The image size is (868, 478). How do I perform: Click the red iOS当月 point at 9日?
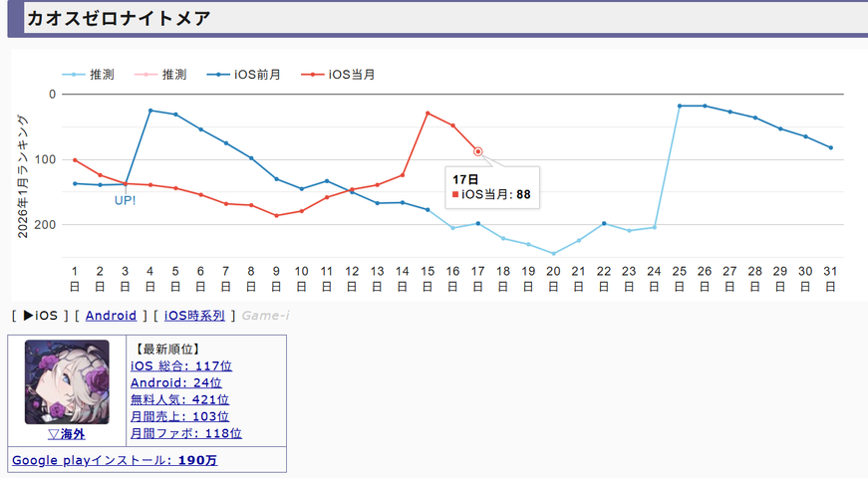pos(276,215)
